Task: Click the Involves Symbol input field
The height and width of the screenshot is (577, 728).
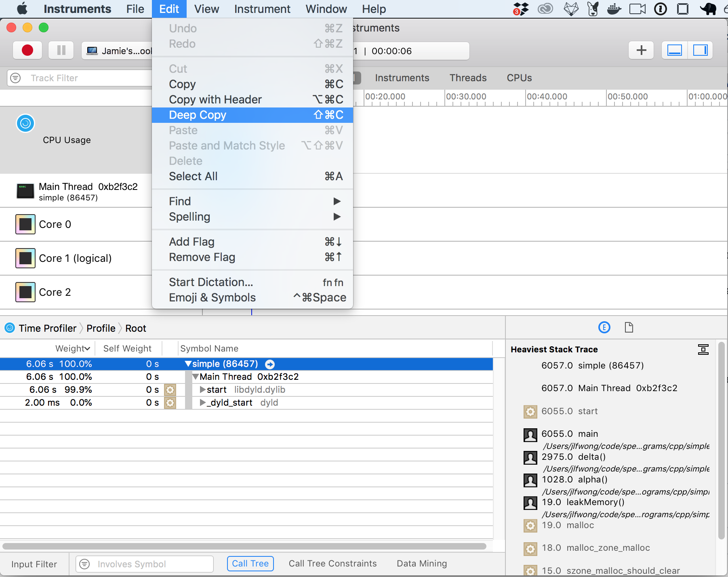Action: click(x=144, y=564)
